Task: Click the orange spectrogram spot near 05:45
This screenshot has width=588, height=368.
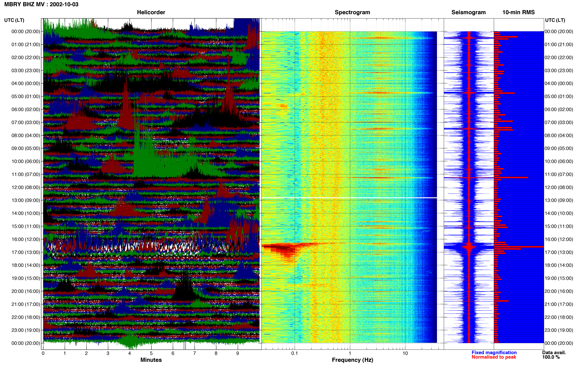Action: [284, 106]
